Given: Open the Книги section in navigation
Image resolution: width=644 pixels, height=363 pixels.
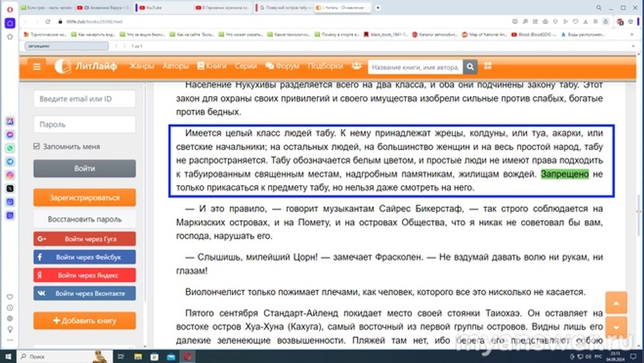Looking at the screenshot, I should pyautogui.click(x=212, y=66).
